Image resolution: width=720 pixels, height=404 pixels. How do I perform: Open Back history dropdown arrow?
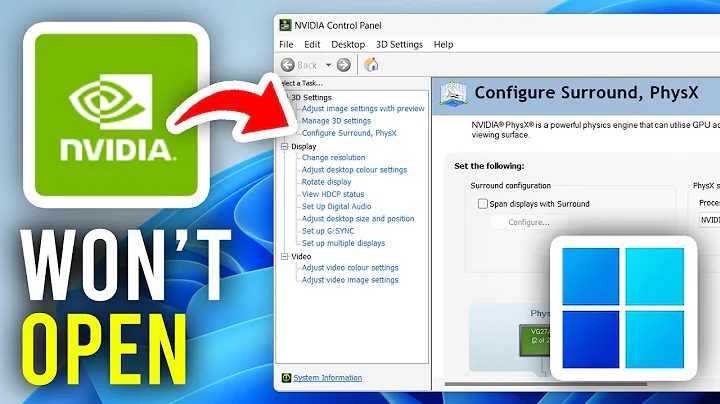tap(328, 65)
